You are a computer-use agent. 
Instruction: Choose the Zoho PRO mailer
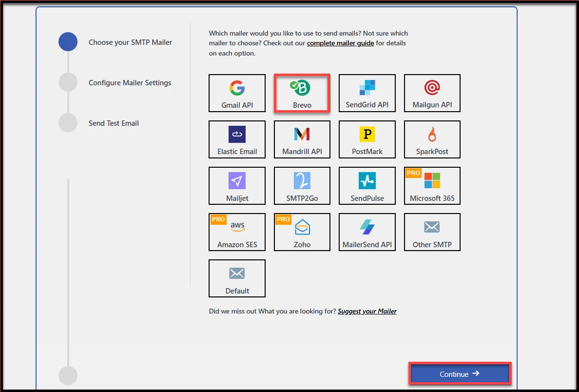(302, 232)
